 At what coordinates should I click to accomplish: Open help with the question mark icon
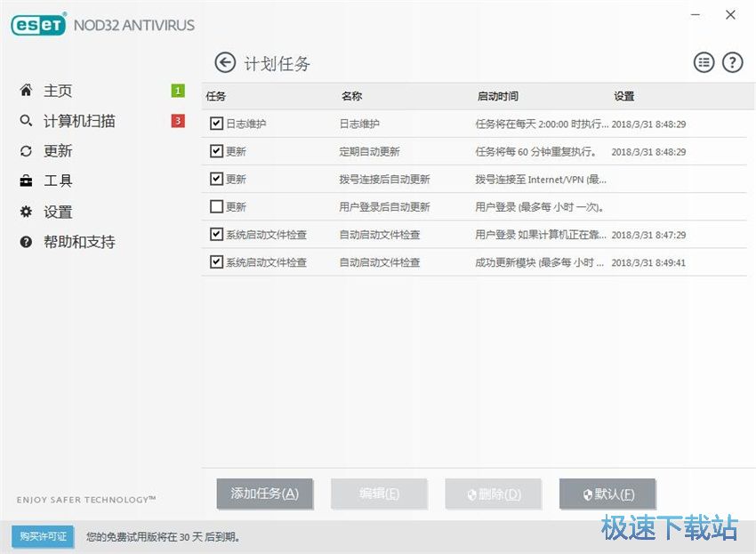pyautogui.click(x=732, y=62)
